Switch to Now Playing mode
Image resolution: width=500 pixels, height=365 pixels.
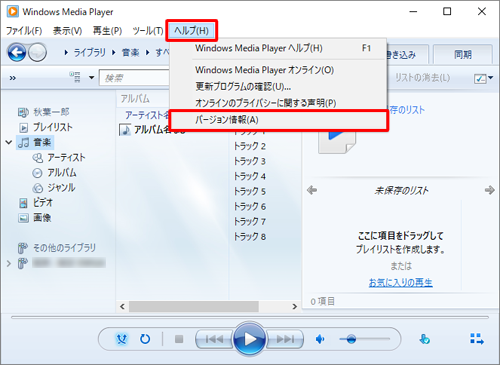coord(477,339)
